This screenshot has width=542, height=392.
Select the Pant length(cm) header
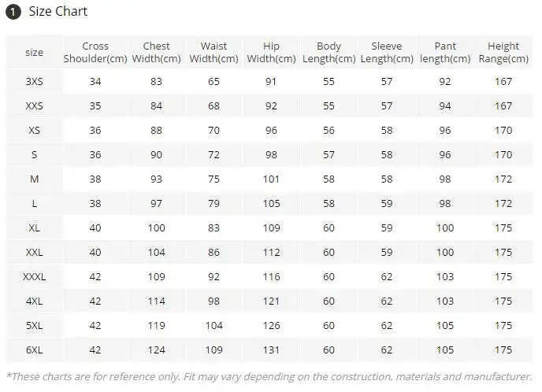445,53
